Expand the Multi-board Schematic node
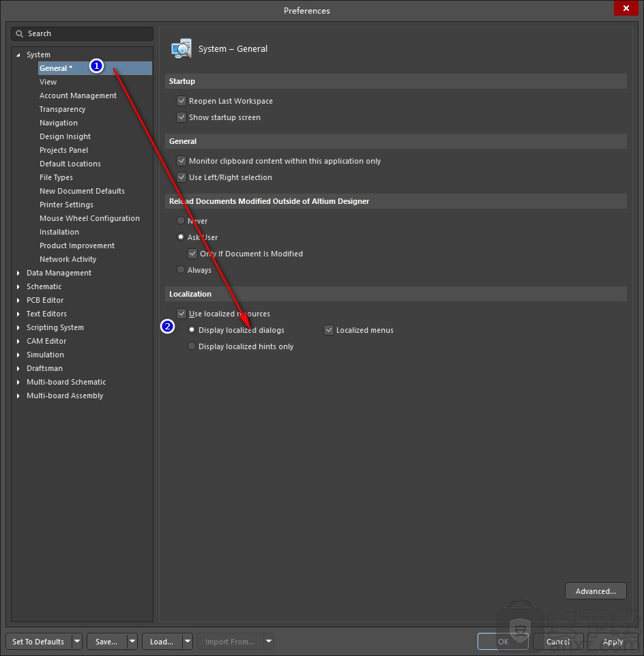 (x=18, y=382)
